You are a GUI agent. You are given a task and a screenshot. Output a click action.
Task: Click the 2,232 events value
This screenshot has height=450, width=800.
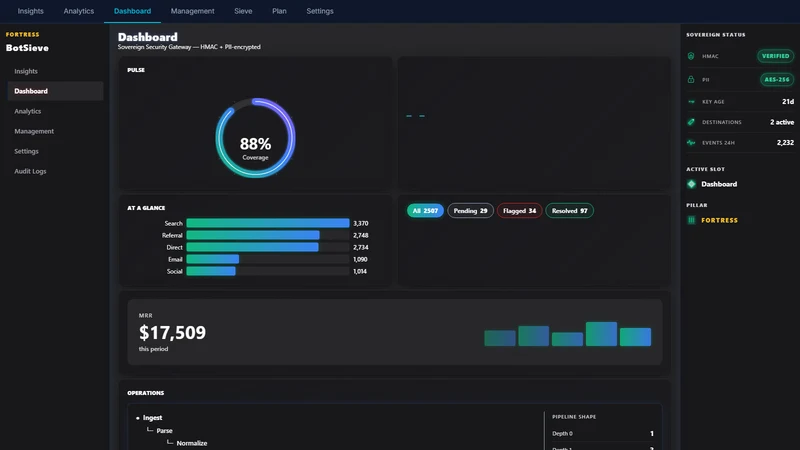point(785,143)
